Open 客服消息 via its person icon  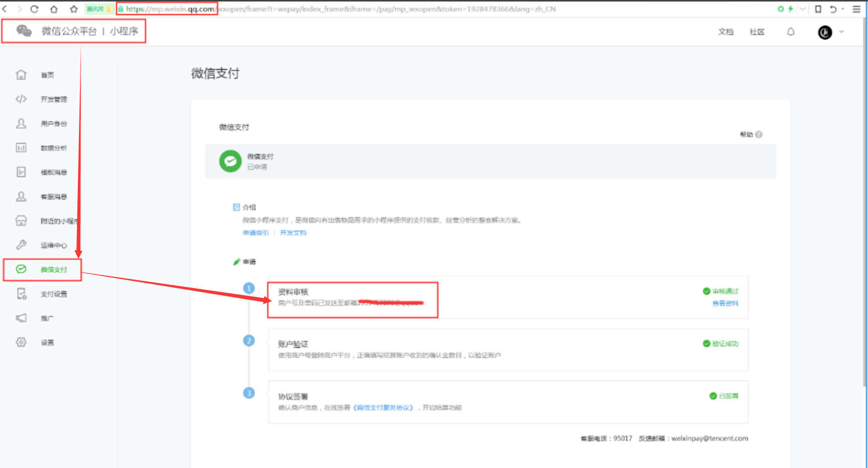tap(21, 196)
